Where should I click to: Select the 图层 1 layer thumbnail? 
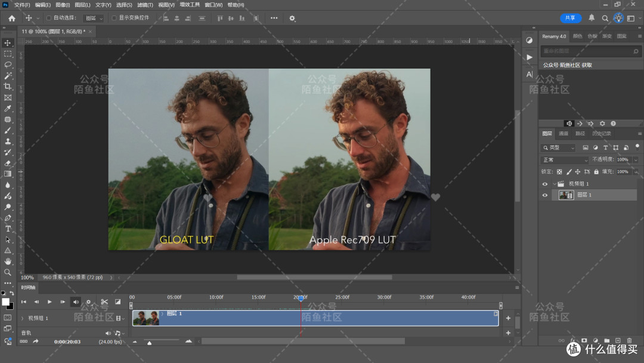[566, 195]
